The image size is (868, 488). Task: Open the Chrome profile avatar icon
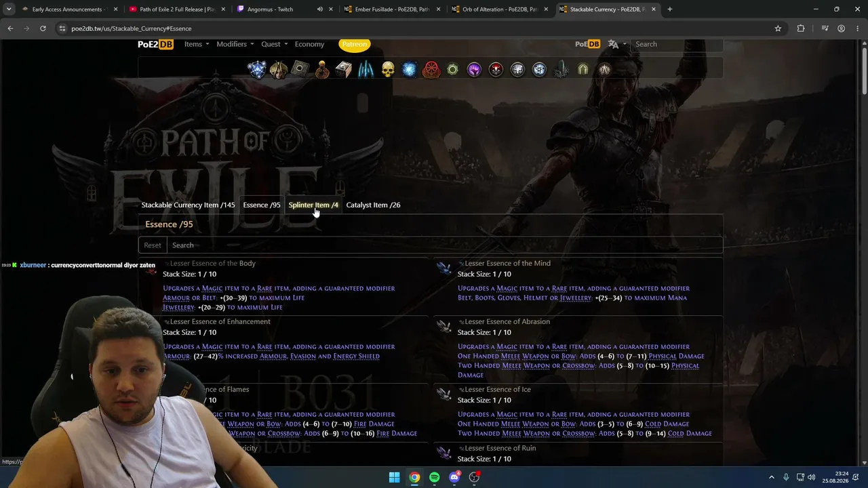(x=841, y=28)
